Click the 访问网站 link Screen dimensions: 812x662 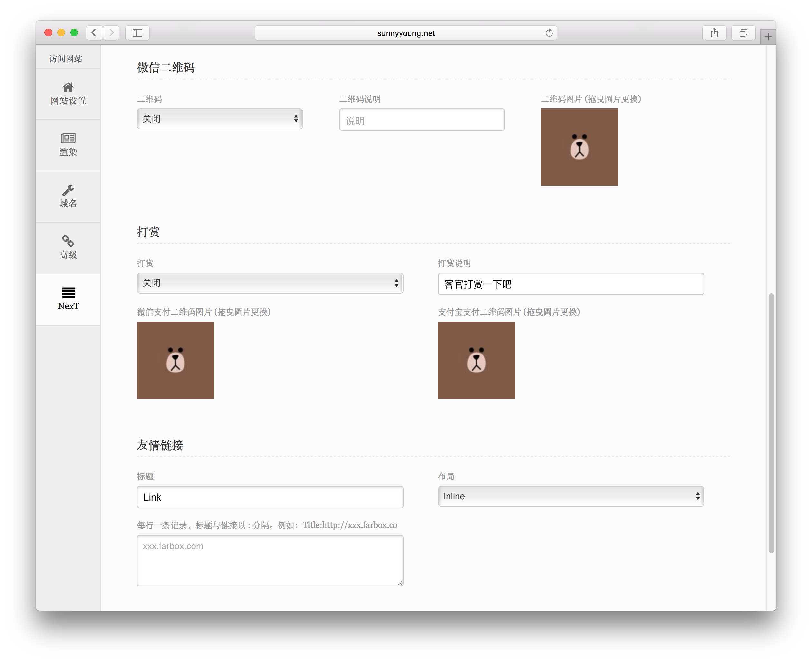[66, 59]
